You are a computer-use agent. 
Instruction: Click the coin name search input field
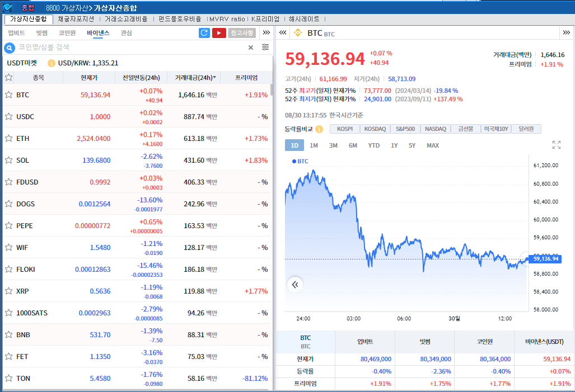point(131,48)
